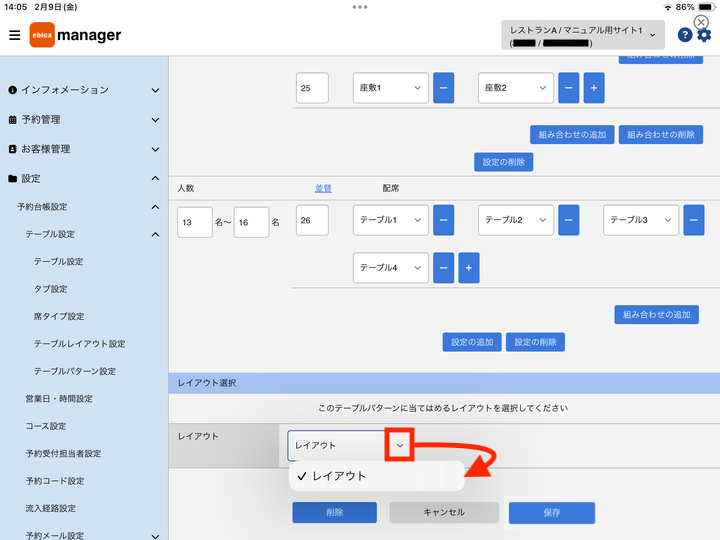This screenshot has height=540, width=720.
Task: Click the minimum people field showing 13
Action: coord(195,222)
